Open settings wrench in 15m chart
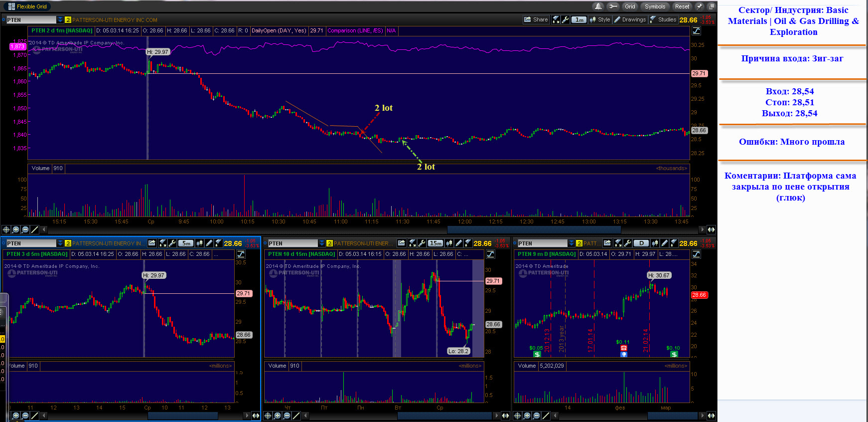 [422, 243]
